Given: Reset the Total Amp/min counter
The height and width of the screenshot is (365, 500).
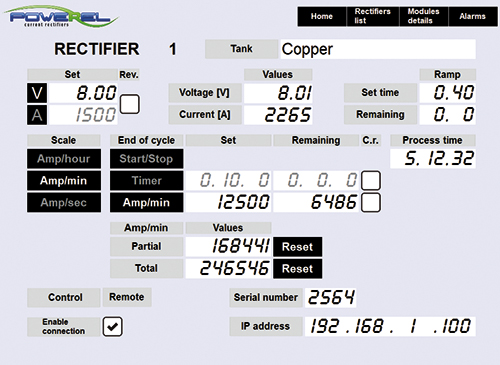Looking at the screenshot, I should coord(298,269).
